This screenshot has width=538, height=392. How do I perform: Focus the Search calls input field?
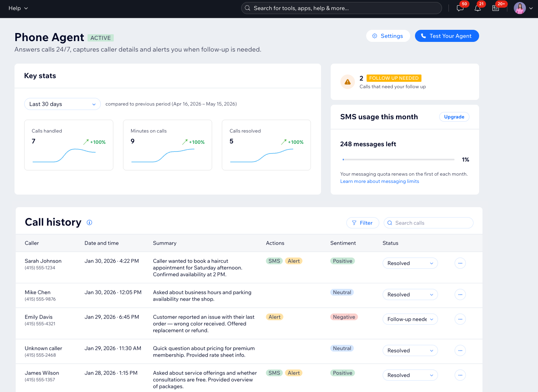click(428, 223)
